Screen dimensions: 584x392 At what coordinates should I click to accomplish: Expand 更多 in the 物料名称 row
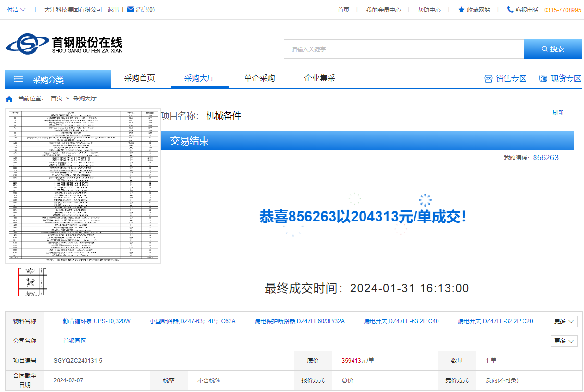click(x=564, y=321)
